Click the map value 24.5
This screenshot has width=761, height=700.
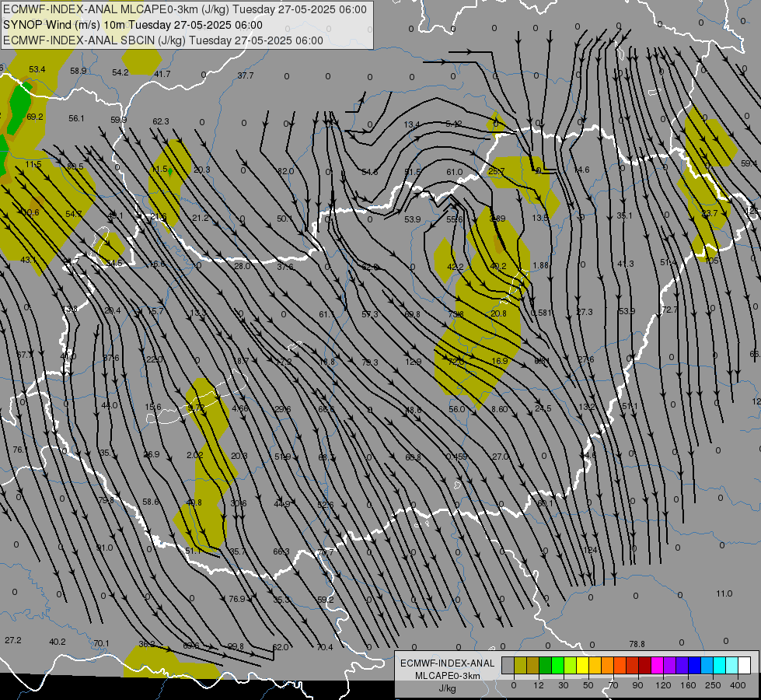[x=543, y=408]
